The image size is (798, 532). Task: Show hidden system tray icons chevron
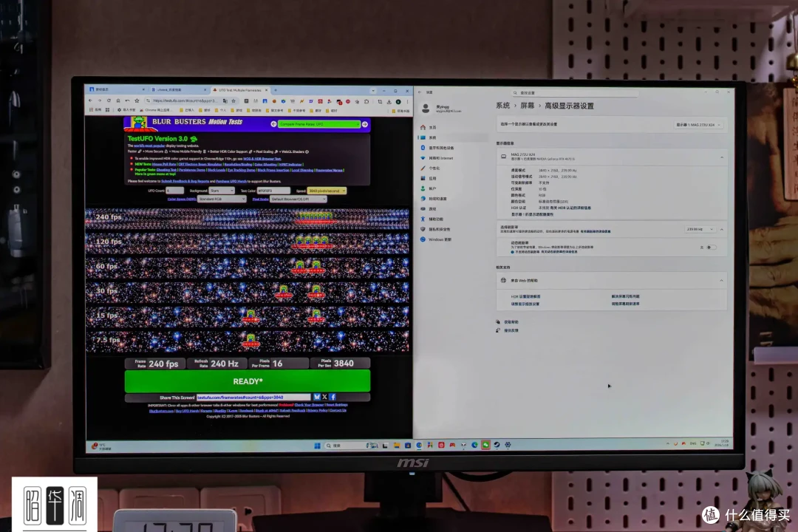(x=668, y=443)
